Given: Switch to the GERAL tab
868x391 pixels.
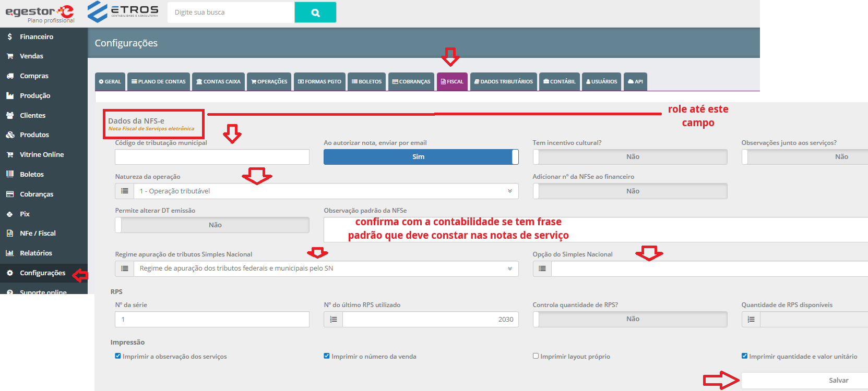Looking at the screenshot, I should [110, 81].
